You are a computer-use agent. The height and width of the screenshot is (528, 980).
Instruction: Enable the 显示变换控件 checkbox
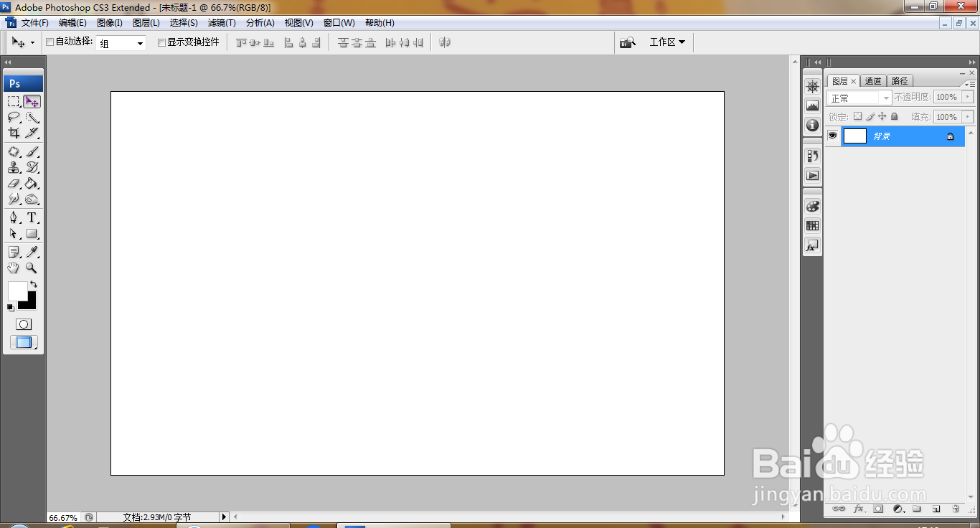click(x=161, y=42)
